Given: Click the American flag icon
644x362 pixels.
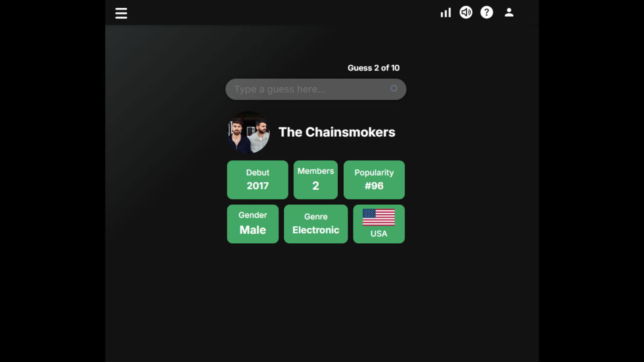Looking at the screenshot, I should [x=379, y=217].
